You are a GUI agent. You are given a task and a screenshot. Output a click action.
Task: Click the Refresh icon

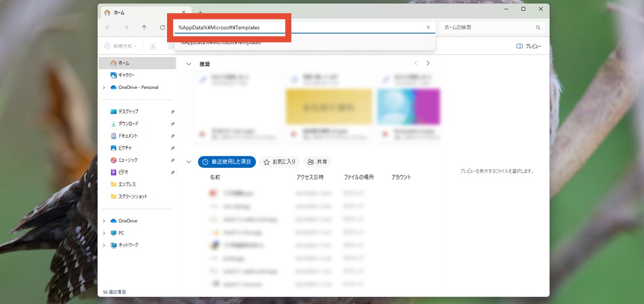coord(163,28)
